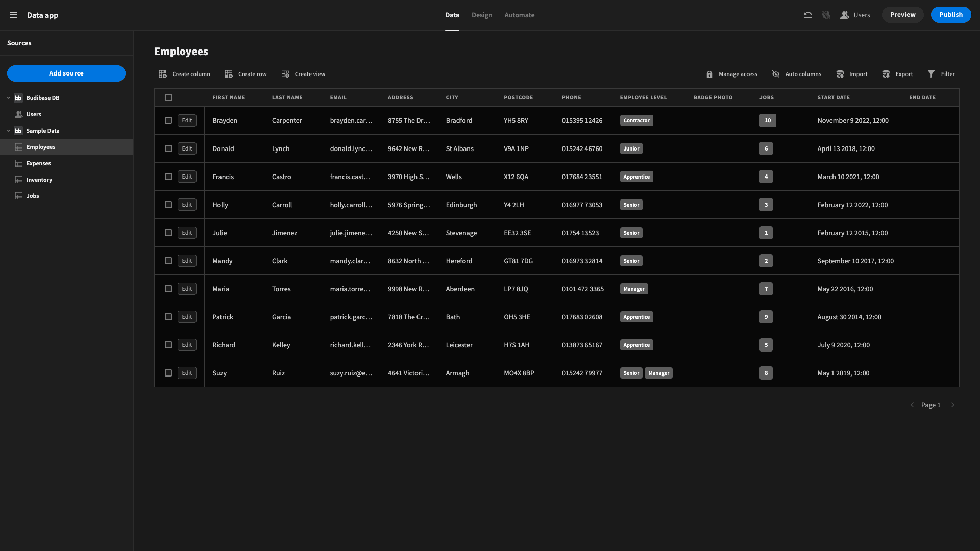Tick the select-all header checkbox
The image size is (980, 551).
coord(168,97)
